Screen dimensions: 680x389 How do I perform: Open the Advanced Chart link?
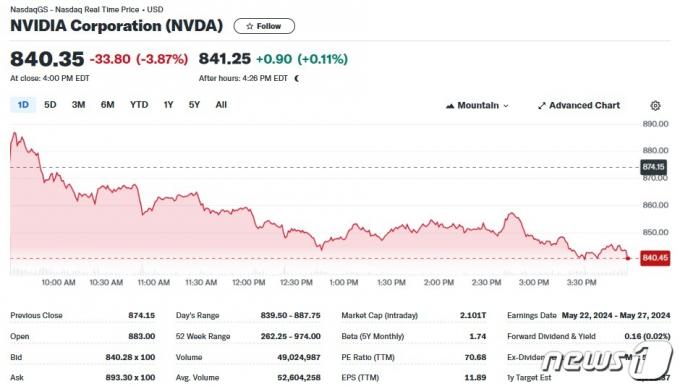pos(579,105)
